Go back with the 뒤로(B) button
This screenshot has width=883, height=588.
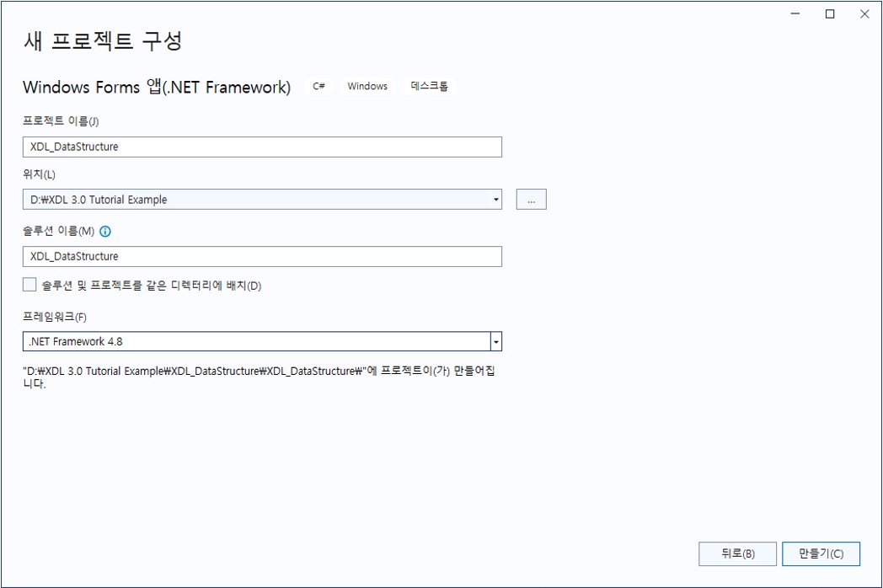click(738, 553)
